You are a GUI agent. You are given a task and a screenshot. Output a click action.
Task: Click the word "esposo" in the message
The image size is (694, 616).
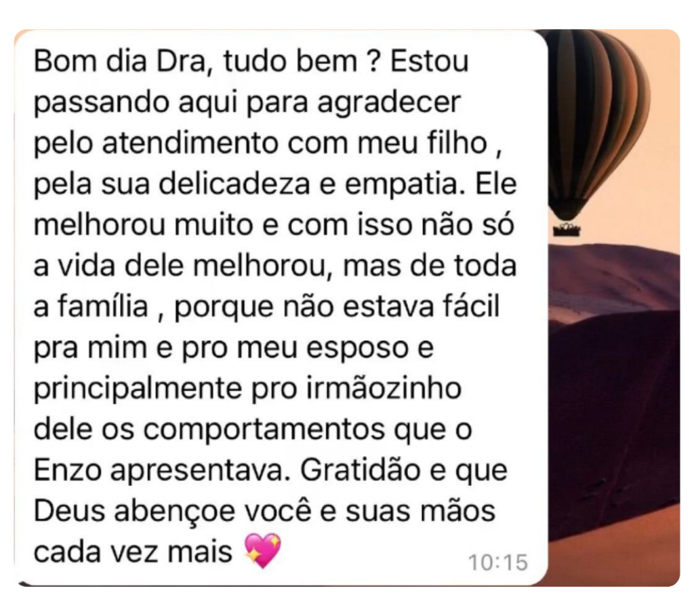[x=358, y=349]
